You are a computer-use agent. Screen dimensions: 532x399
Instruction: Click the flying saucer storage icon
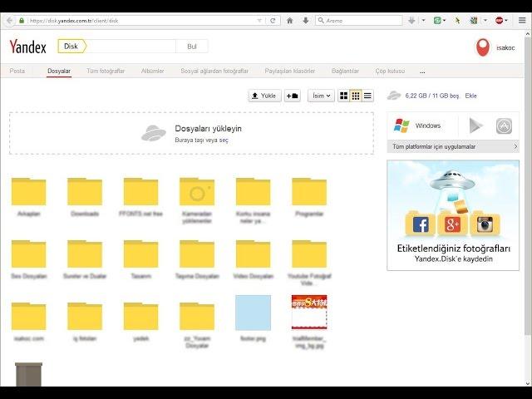click(394, 96)
